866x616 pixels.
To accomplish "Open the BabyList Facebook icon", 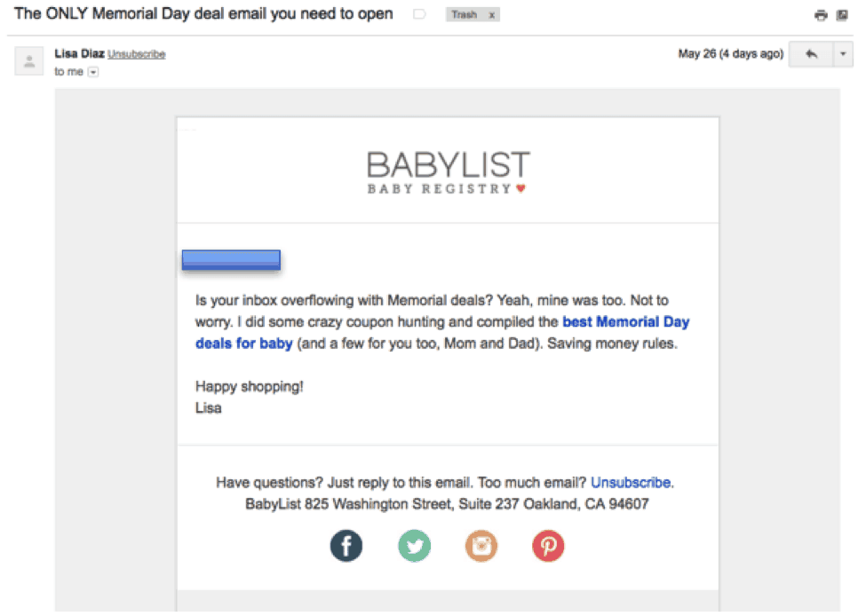I will click(x=346, y=546).
